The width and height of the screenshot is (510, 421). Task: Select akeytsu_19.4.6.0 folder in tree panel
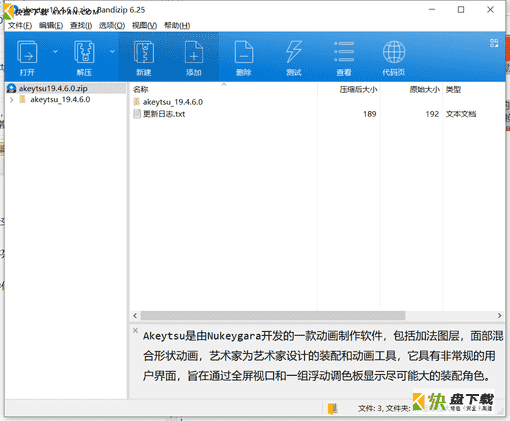pos(60,100)
